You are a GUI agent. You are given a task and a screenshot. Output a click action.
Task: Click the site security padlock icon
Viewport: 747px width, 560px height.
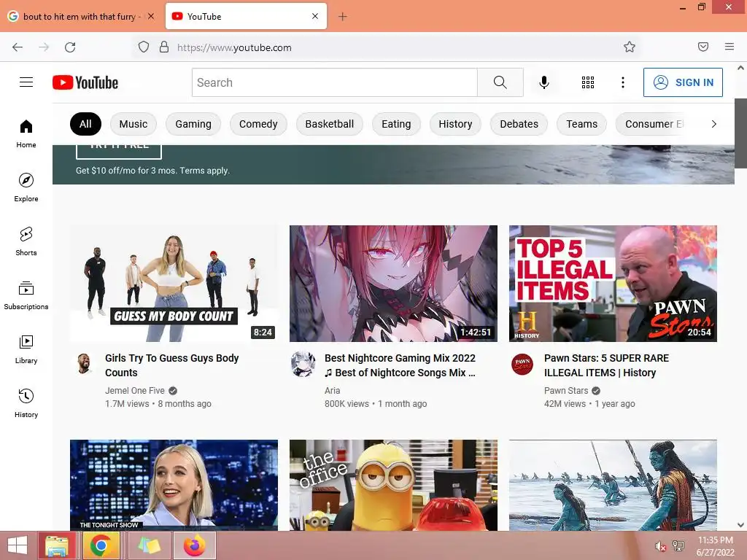(164, 47)
